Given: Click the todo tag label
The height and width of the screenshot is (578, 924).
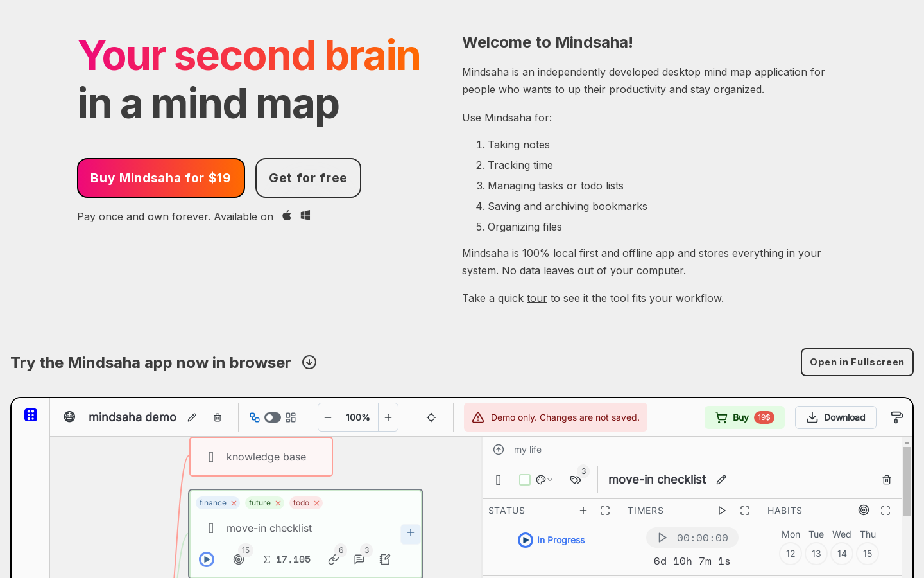Looking at the screenshot, I should click(301, 503).
